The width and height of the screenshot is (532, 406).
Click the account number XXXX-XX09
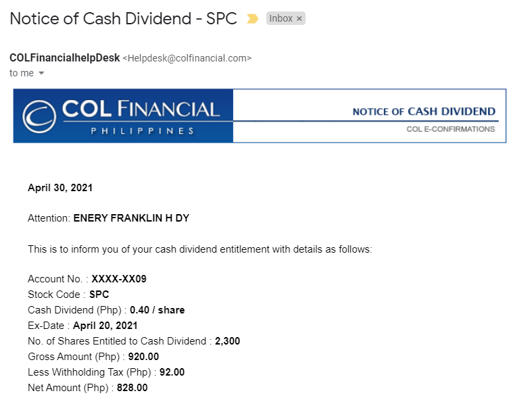pyautogui.click(x=119, y=279)
